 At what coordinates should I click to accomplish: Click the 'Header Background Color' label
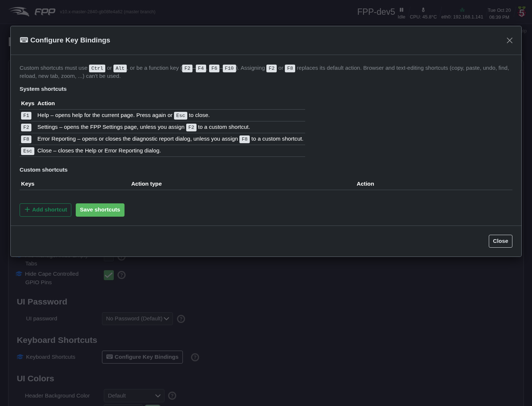tap(57, 396)
